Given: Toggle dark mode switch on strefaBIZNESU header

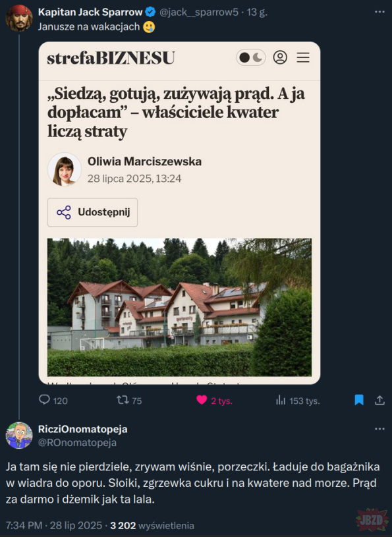Looking at the screenshot, I should coord(251,57).
